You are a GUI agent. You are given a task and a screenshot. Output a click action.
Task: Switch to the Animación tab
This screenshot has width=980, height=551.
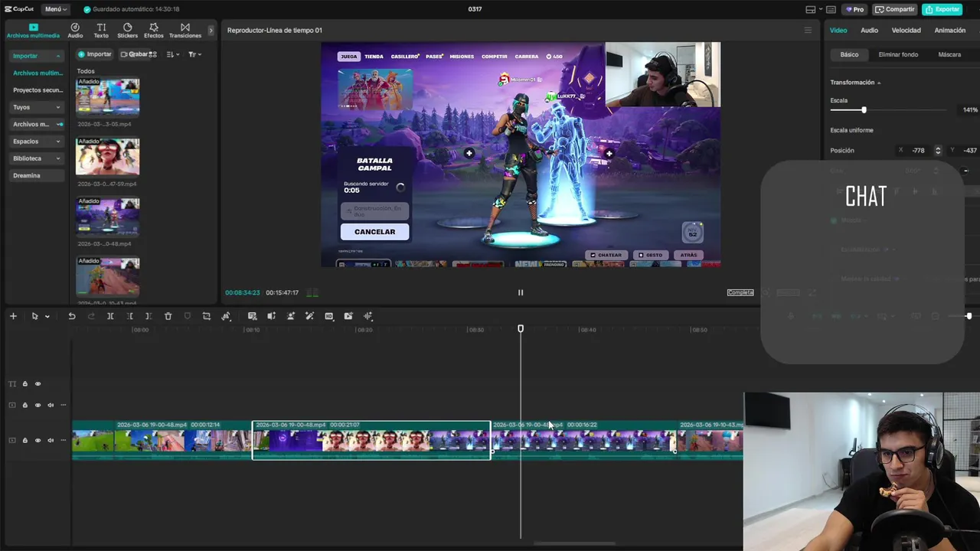pyautogui.click(x=949, y=31)
